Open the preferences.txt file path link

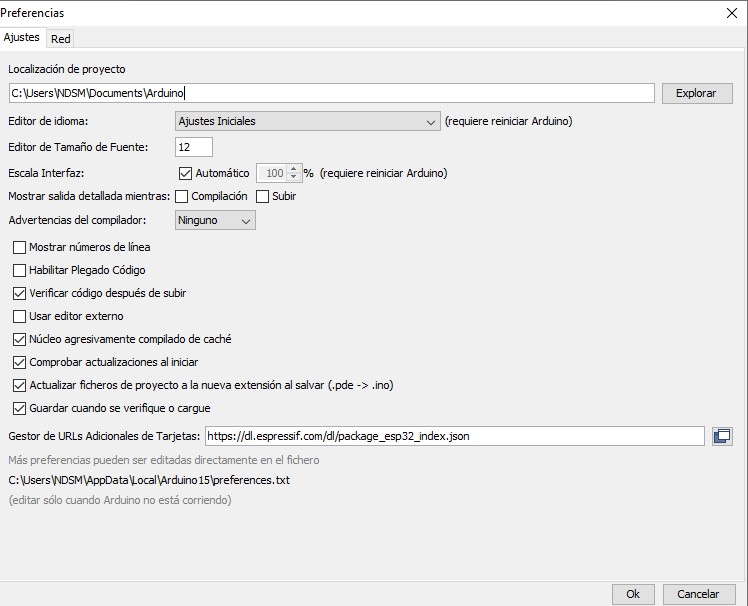(149, 480)
